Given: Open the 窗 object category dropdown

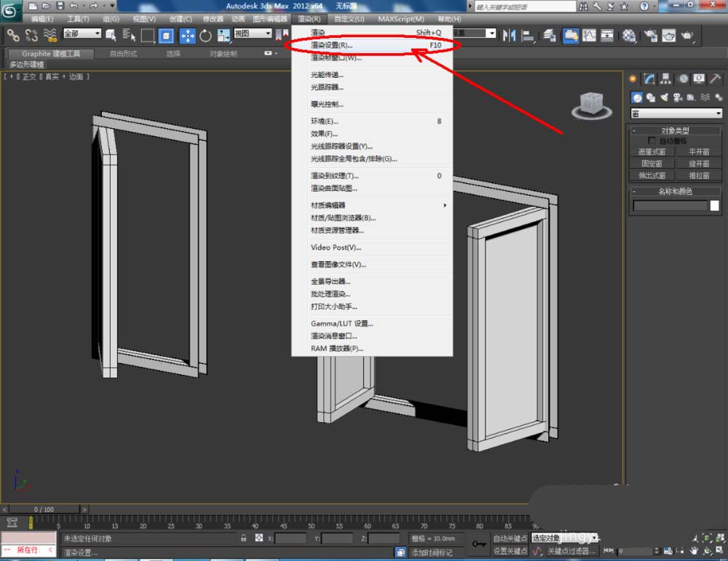Looking at the screenshot, I should [x=676, y=114].
